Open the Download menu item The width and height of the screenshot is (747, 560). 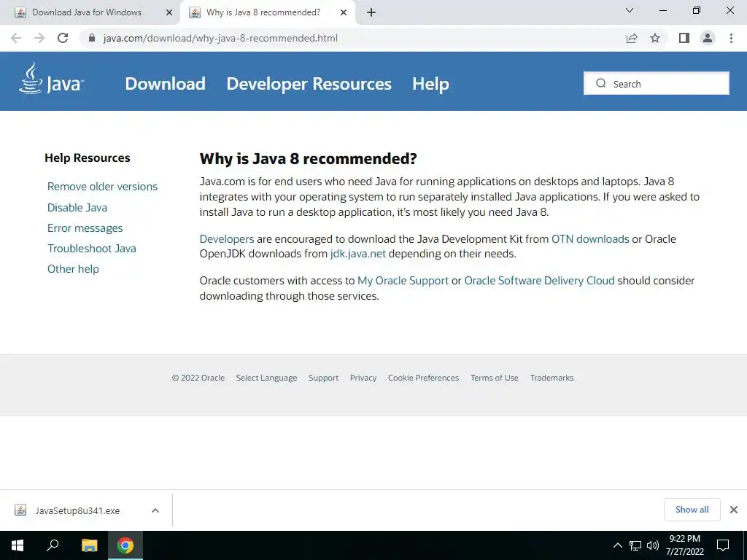166,84
